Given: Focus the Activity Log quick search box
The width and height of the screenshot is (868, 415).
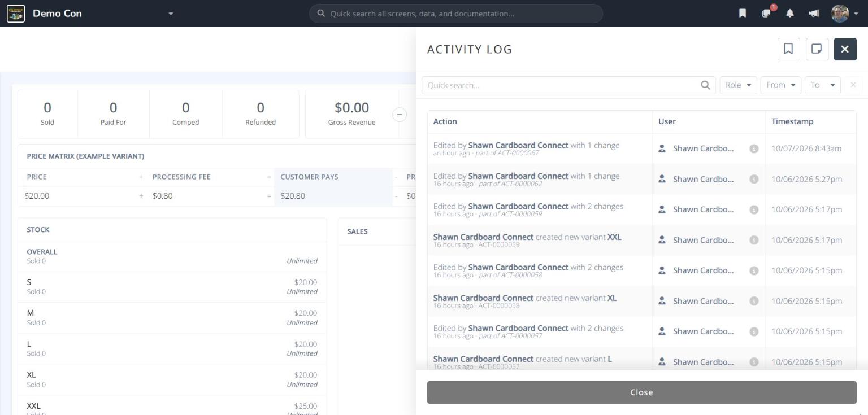Looking at the screenshot, I should click(568, 85).
